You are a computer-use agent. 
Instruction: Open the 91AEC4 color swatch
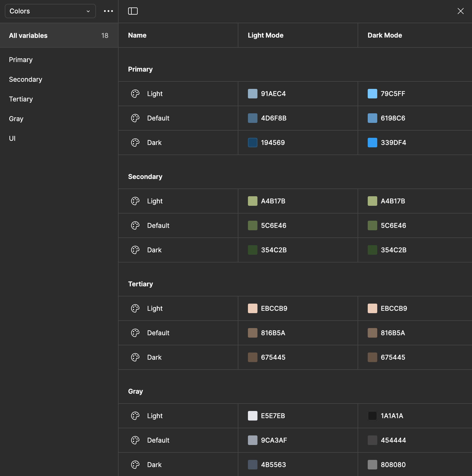click(253, 94)
